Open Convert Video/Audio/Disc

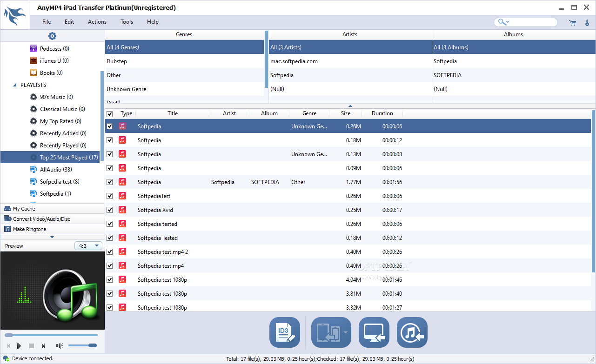pos(52,218)
